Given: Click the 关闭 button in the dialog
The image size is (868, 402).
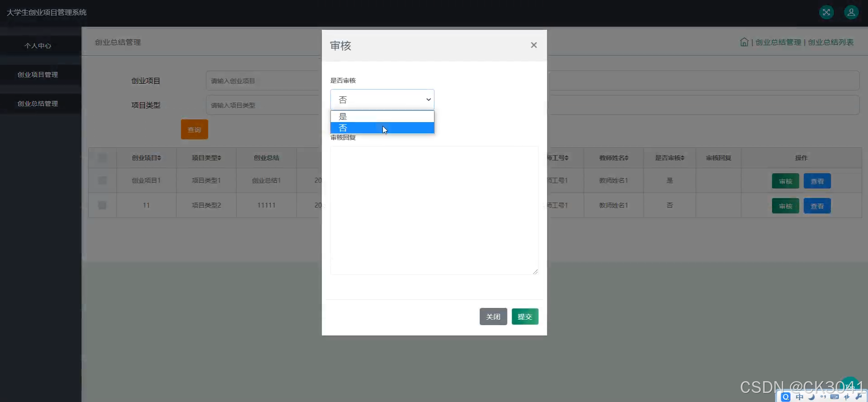Looking at the screenshot, I should tap(493, 317).
